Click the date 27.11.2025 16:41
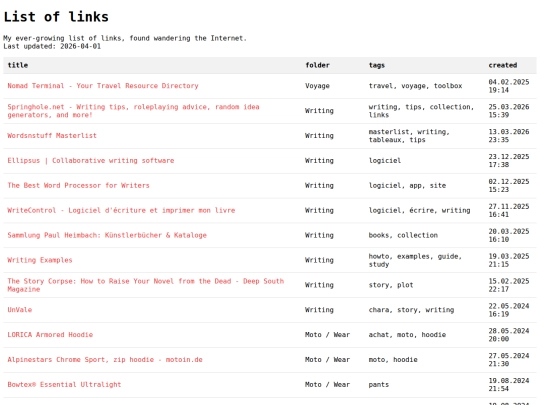This screenshot has height=405, width=540. coord(509,210)
